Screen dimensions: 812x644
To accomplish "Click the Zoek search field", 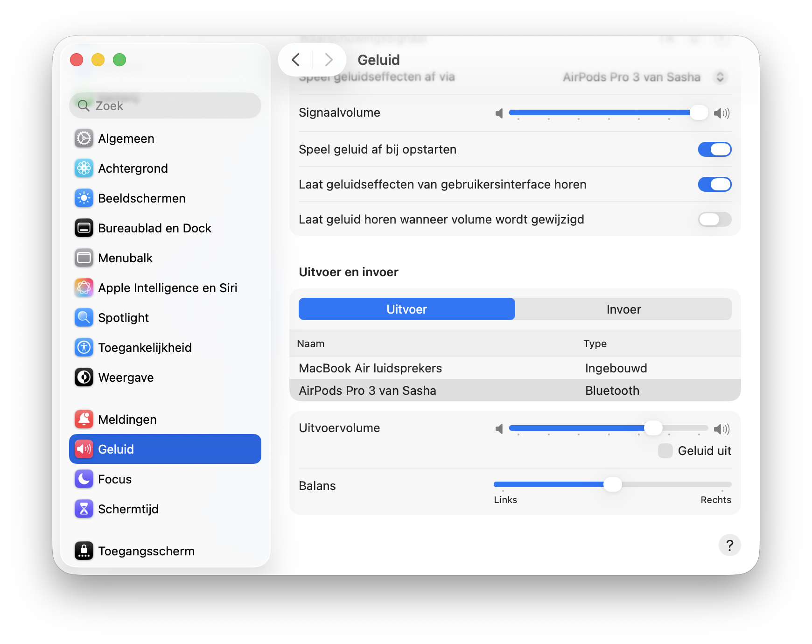I will [165, 106].
